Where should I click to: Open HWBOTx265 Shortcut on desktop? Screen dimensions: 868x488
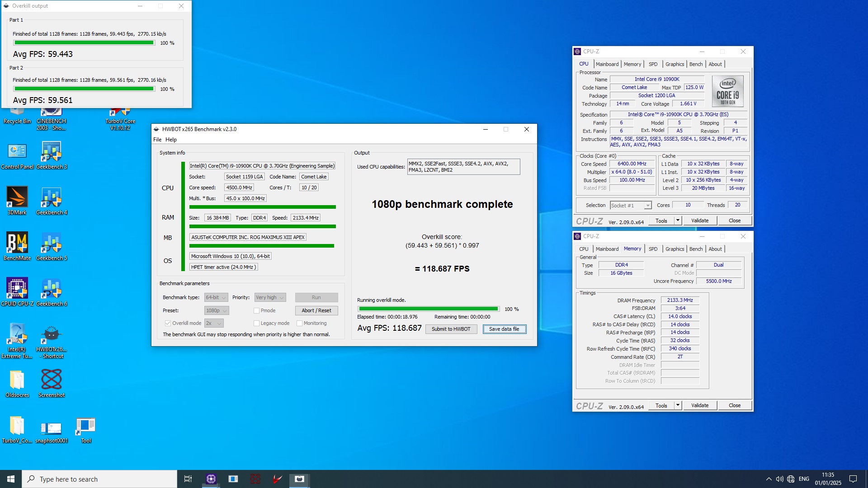[52, 341]
